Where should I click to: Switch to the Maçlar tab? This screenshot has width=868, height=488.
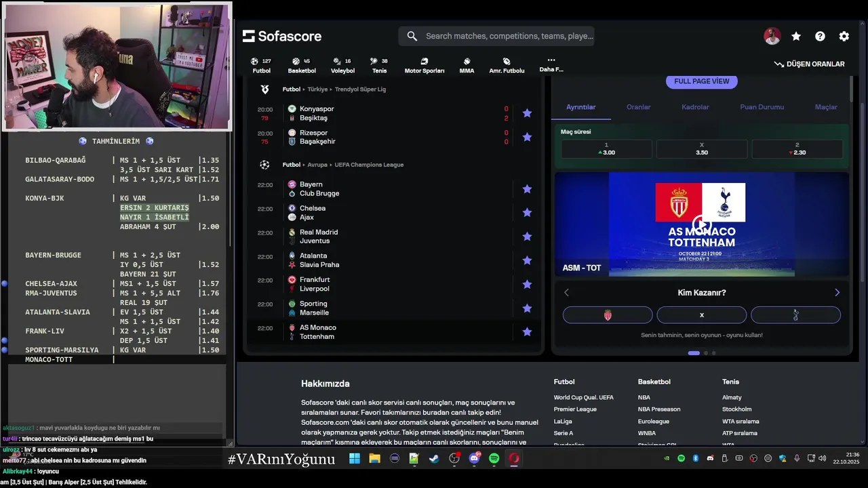tap(826, 107)
